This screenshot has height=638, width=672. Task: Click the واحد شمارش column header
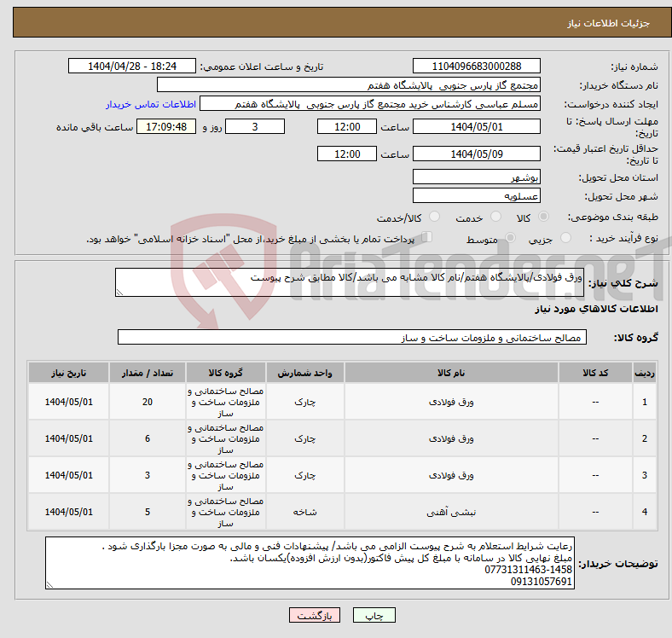pos(304,373)
